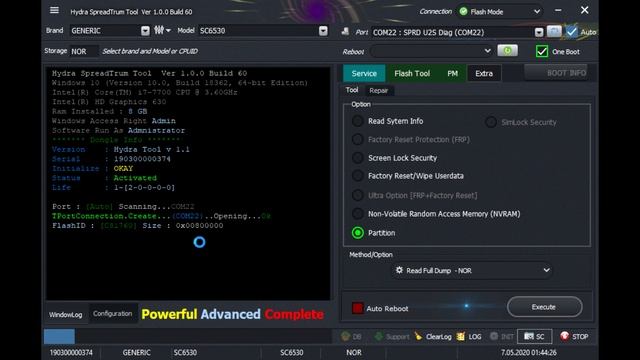Open the hamburger menu
This screenshot has width=640, height=360.
(54, 10)
